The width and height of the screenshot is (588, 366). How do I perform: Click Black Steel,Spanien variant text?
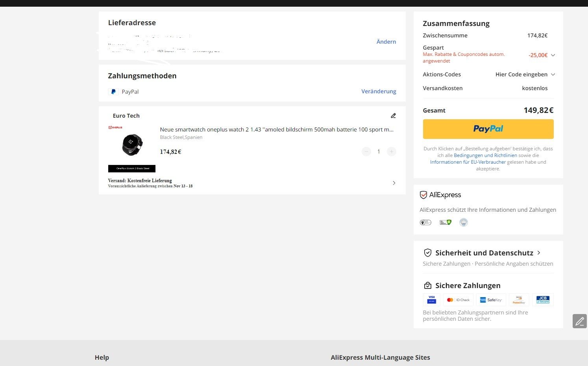pos(181,137)
